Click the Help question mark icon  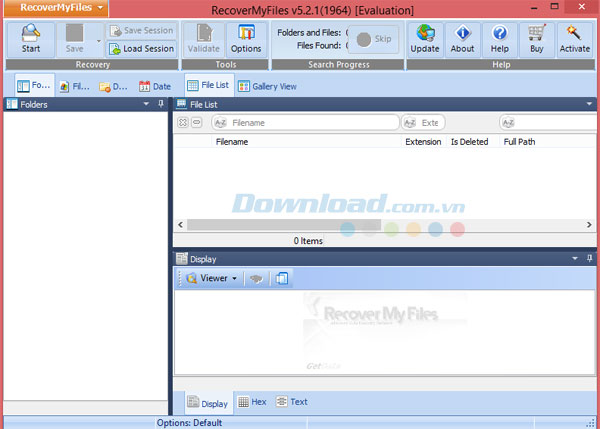click(499, 39)
